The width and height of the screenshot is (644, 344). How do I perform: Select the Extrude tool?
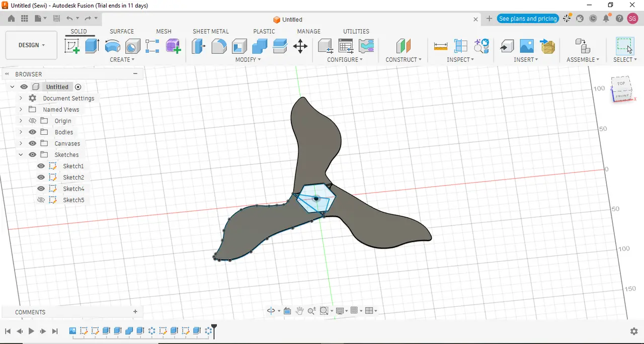coord(92,46)
